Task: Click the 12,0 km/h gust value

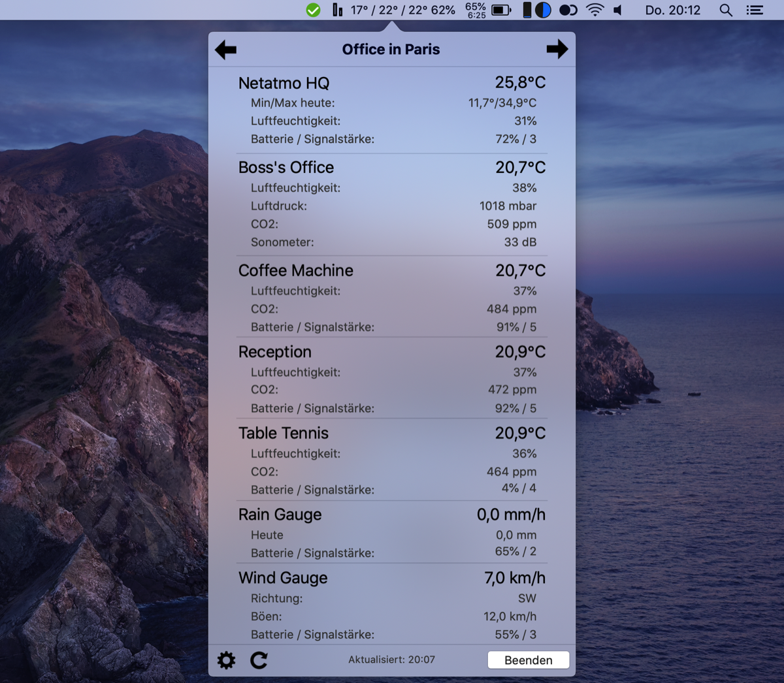Action: click(510, 616)
